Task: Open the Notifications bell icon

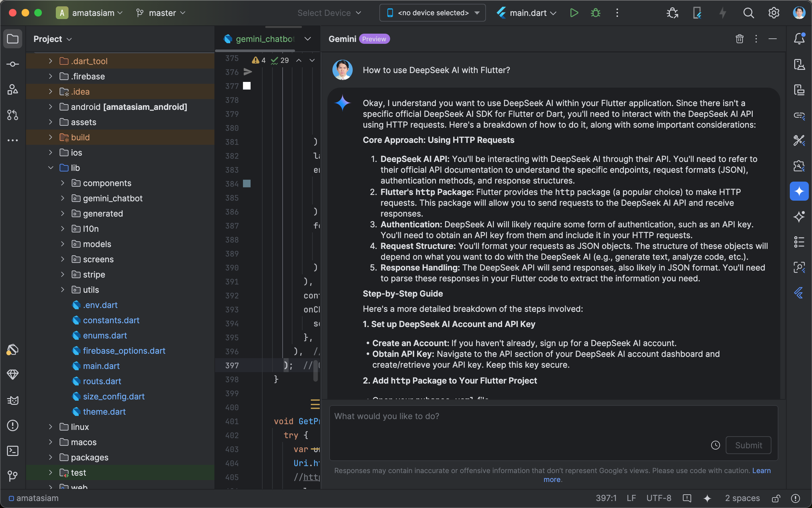Action: pyautogui.click(x=799, y=39)
